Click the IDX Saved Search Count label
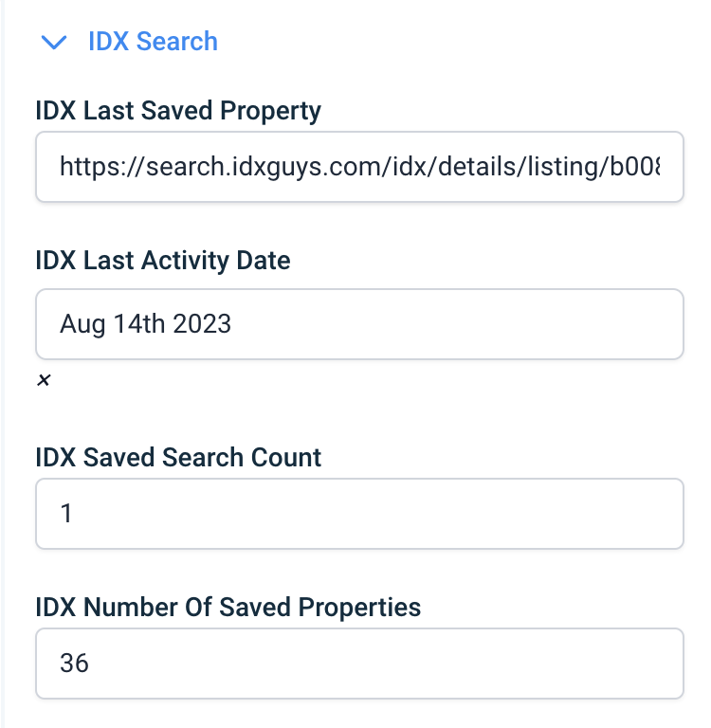The width and height of the screenshot is (711, 728). click(x=178, y=457)
